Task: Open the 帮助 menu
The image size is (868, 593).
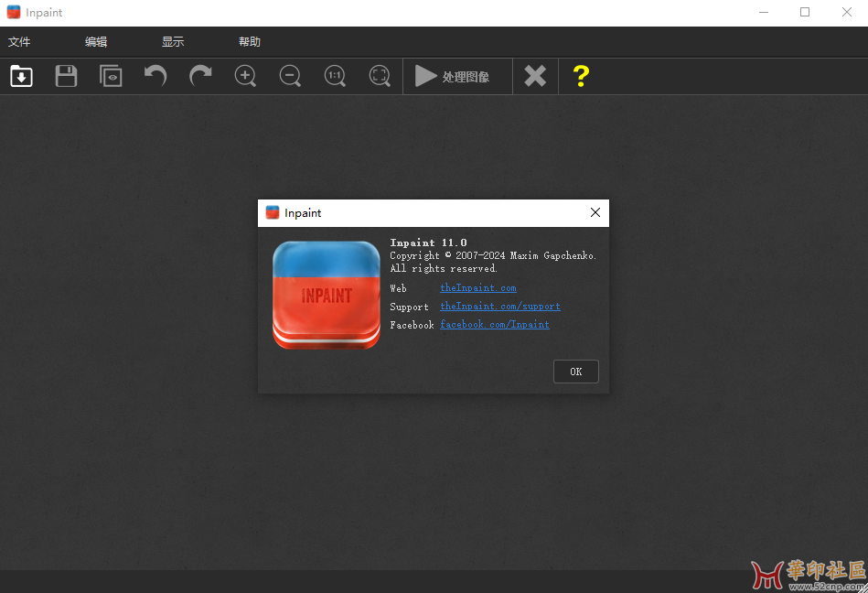Action: tap(250, 42)
